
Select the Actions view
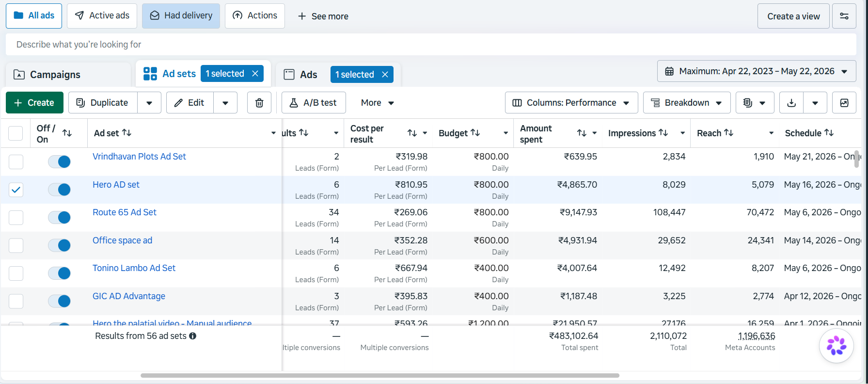[255, 16]
